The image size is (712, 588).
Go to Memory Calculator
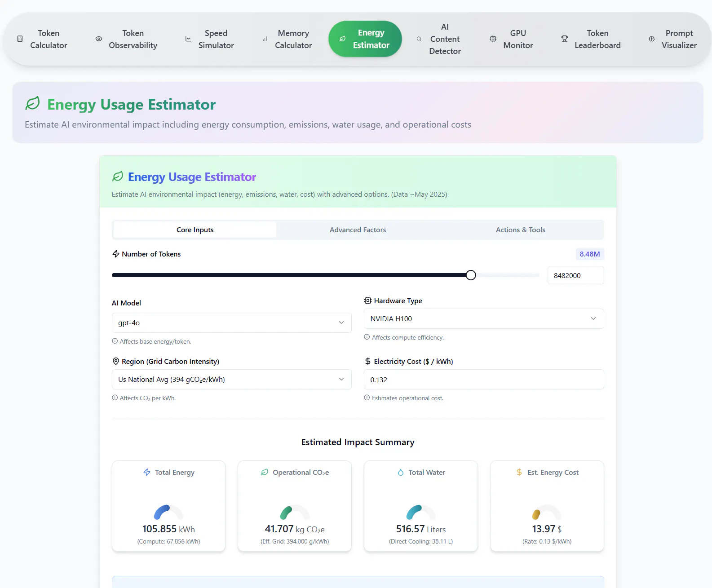coord(287,39)
